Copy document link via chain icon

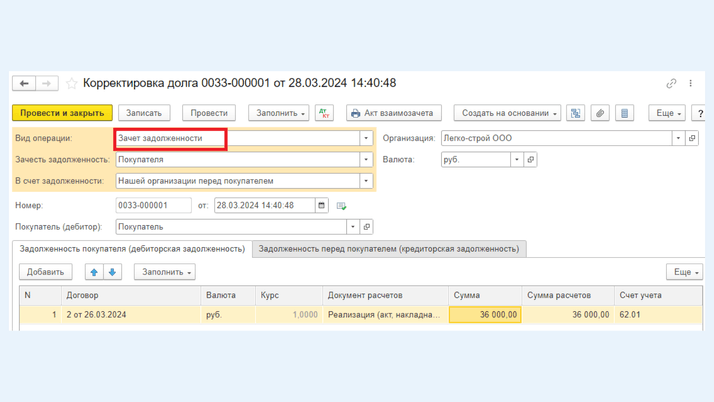(671, 83)
